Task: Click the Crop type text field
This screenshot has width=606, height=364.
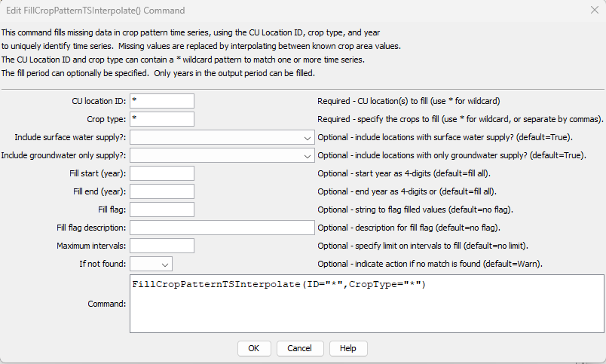Action: point(162,119)
